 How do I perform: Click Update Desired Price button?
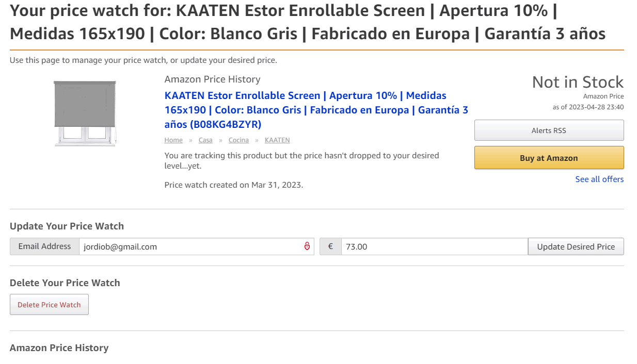click(576, 246)
